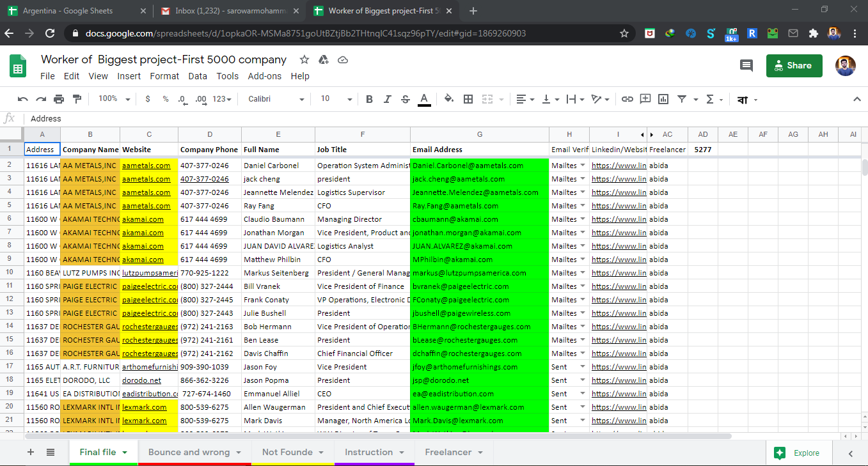Open the borders menu
This screenshot has width=868, height=466.
click(x=468, y=99)
